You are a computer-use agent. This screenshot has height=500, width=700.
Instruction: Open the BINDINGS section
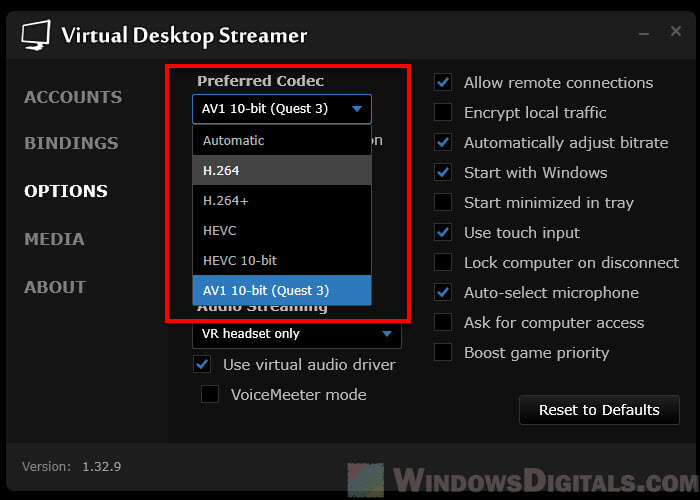point(71,143)
